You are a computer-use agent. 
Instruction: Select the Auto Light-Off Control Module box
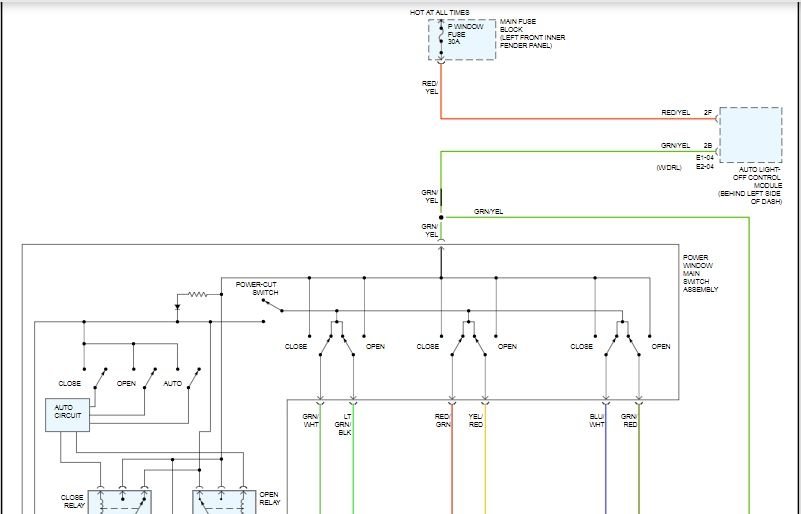click(x=750, y=134)
